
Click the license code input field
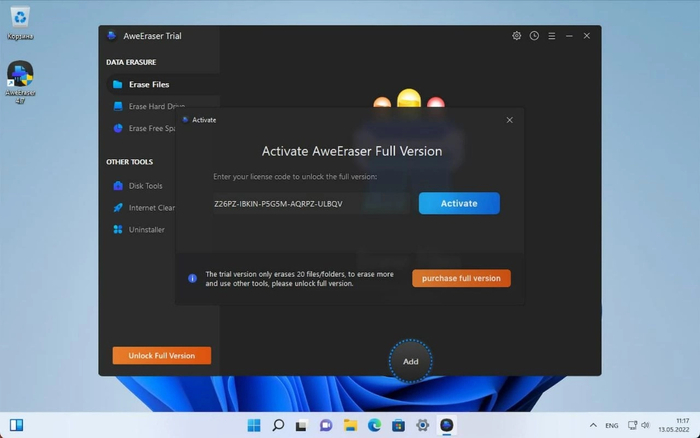(310, 204)
